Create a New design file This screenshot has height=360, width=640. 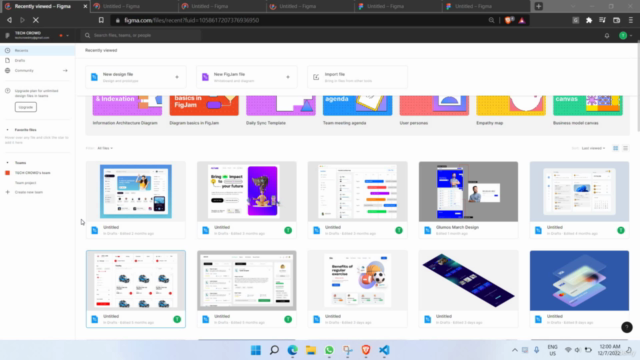(136, 77)
